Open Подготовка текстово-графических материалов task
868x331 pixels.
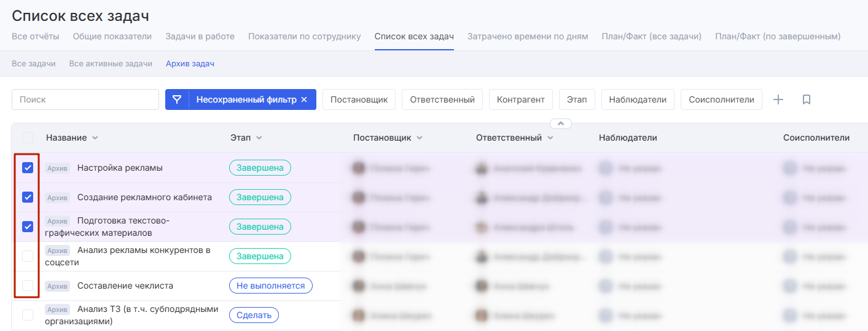[x=107, y=227]
